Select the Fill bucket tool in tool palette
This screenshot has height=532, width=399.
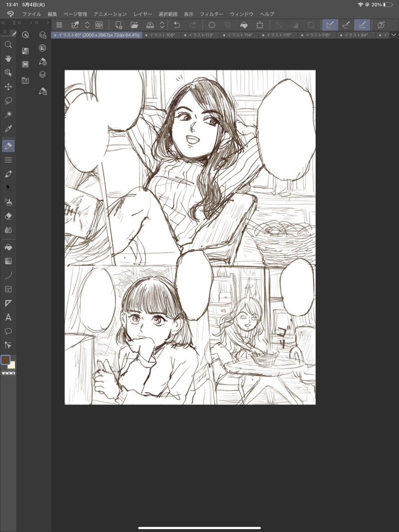coord(8,247)
